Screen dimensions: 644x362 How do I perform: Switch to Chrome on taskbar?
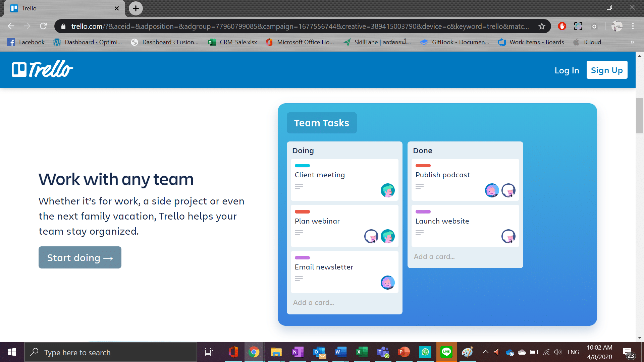pyautogui.click(x=254, y=352)
